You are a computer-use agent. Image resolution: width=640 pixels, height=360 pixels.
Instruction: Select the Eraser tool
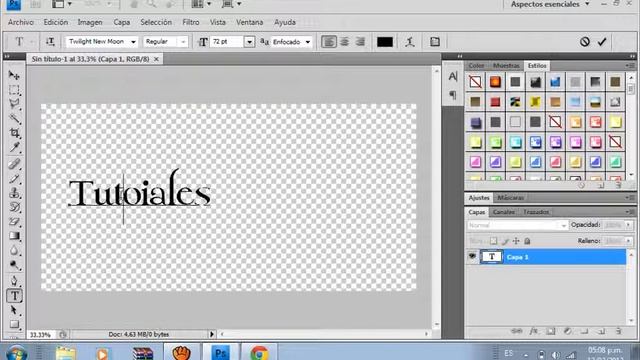[14, 222]
